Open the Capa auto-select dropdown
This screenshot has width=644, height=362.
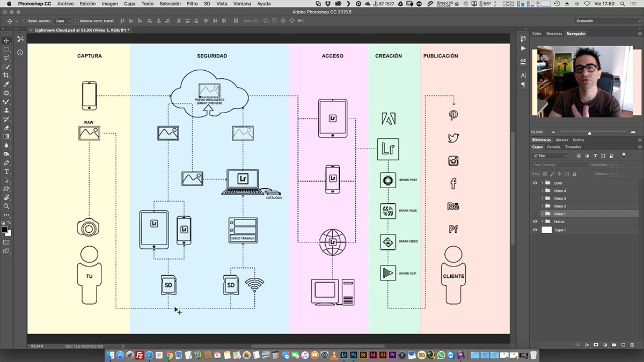pyautogui.click(x=62, y=21)
